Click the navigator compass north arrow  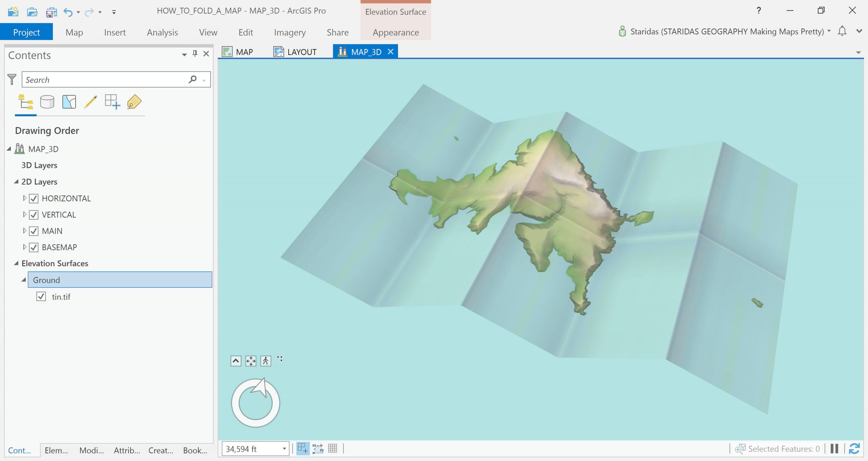click(x=260, y=387)
